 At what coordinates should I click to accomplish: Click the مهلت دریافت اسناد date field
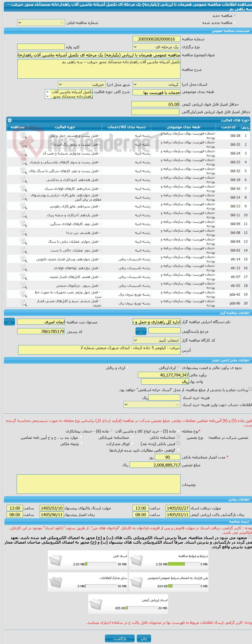point(178,508)
